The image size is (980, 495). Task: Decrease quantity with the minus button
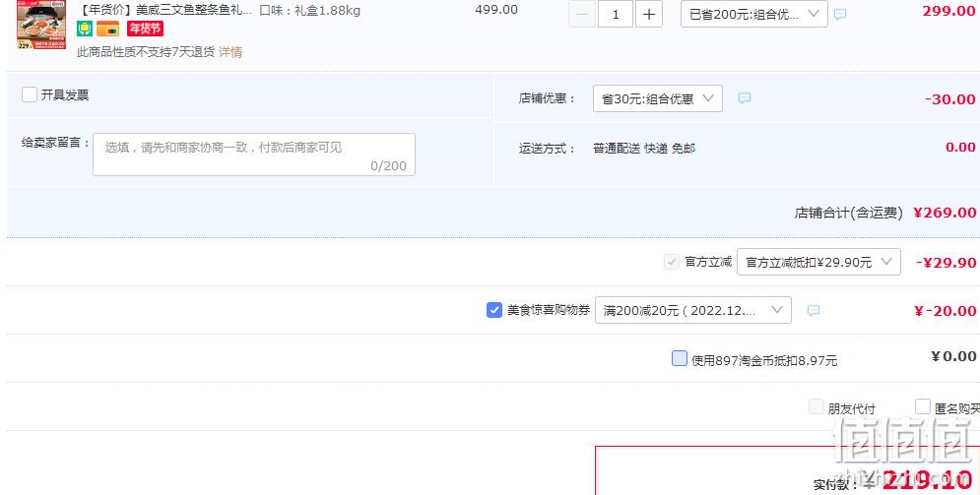[582, 14]
